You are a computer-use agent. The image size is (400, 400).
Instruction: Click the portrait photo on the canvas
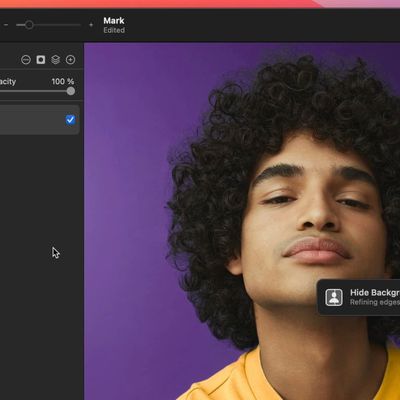(242, 220)
